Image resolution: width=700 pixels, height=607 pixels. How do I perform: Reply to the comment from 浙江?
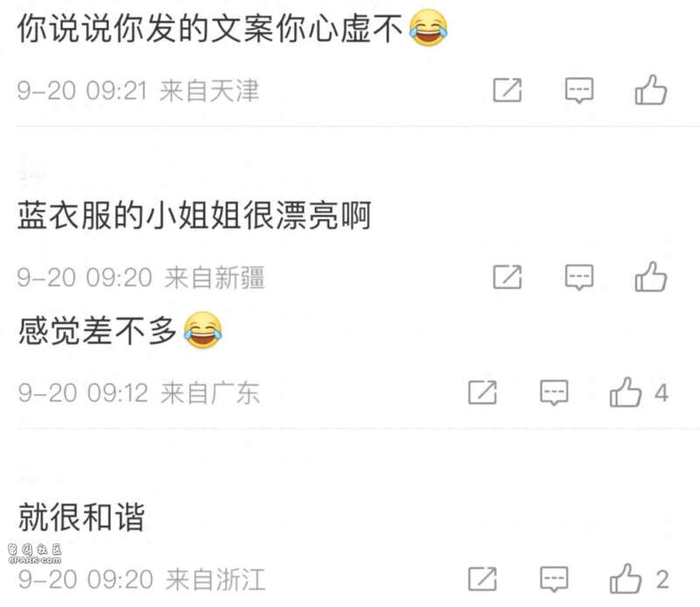(x=554, y=579)
